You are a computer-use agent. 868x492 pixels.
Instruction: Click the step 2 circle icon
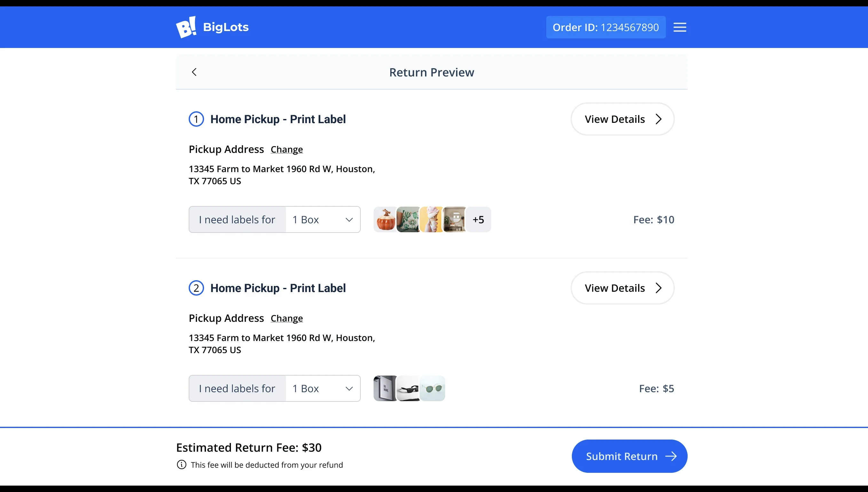coord(196,288)
